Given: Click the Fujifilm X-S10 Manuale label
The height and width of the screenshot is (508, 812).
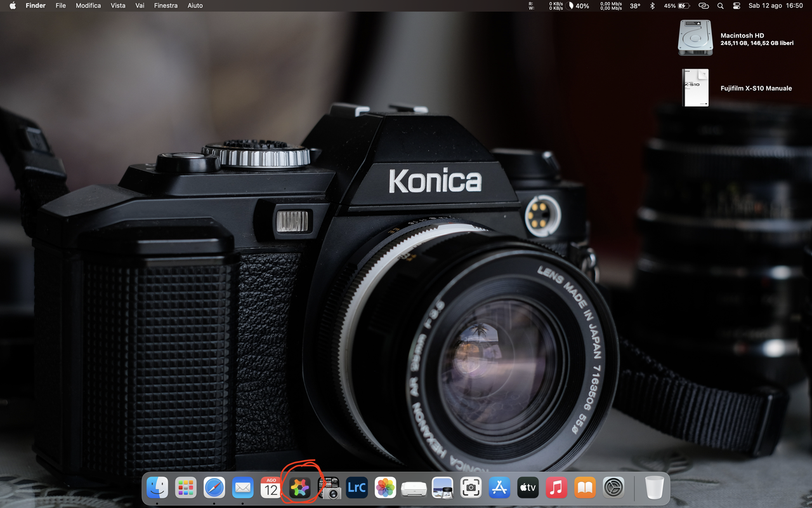Looking at the screenshot, I should point(756,88).
